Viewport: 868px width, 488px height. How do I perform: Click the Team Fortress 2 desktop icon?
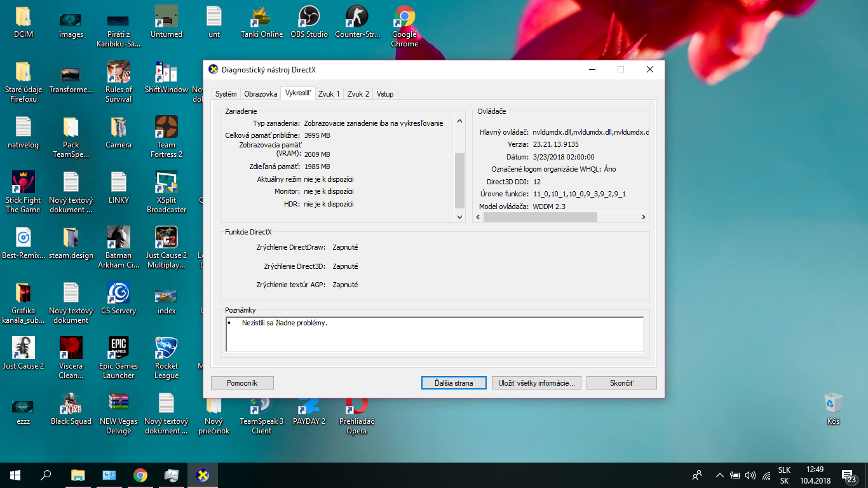click(166, 137)
